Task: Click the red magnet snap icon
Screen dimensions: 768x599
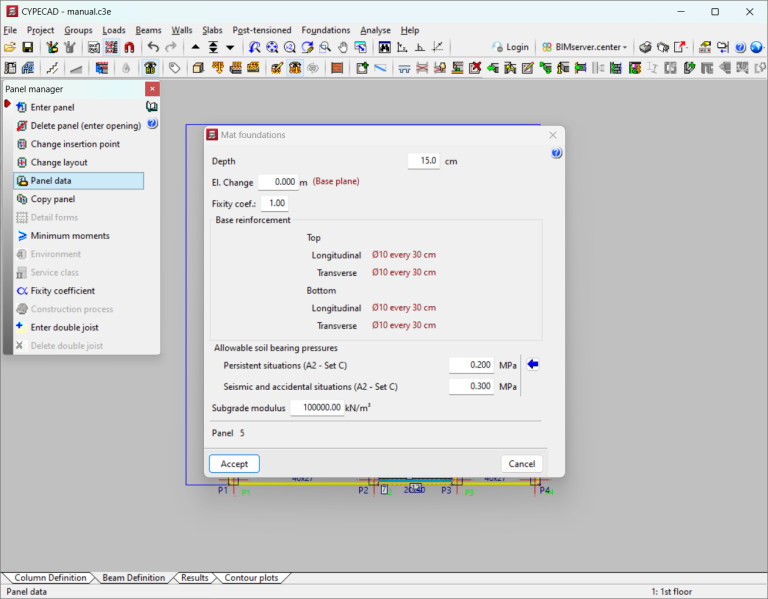Action: (x=129, y=47)
